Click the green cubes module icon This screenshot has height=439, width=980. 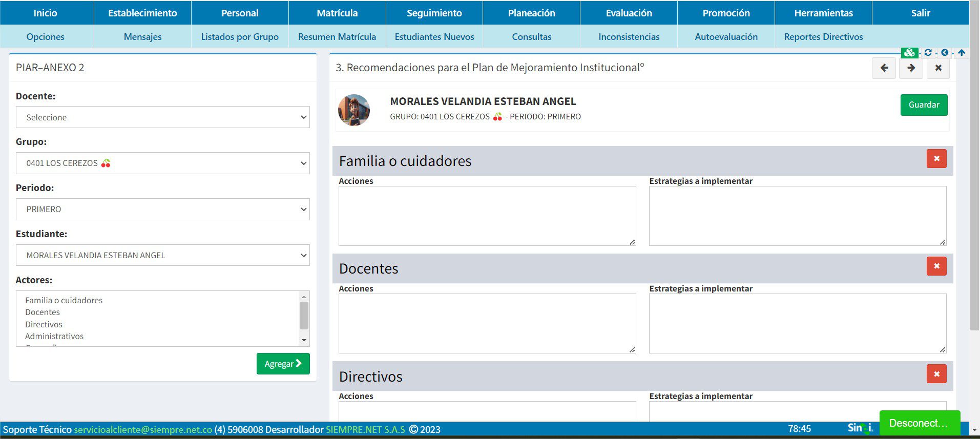tap(909, 52)
